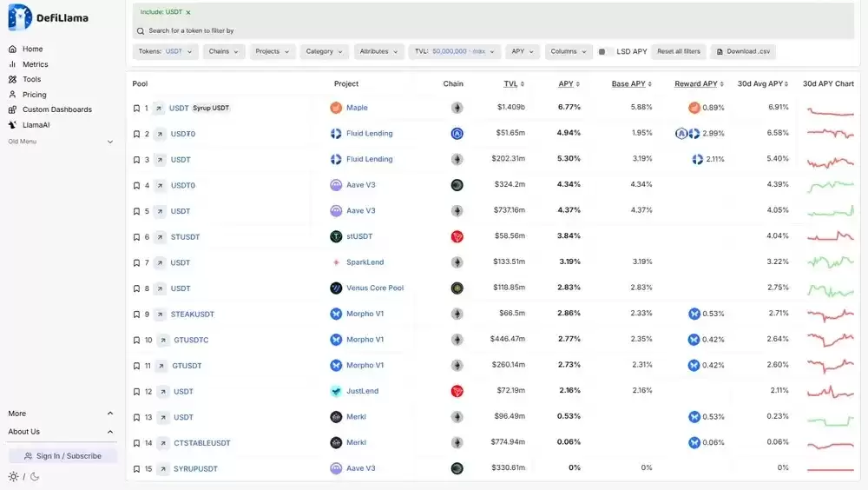Click the JustLend project icon
The width and height of the screenshot is (868, 490).
coord(336,391)
